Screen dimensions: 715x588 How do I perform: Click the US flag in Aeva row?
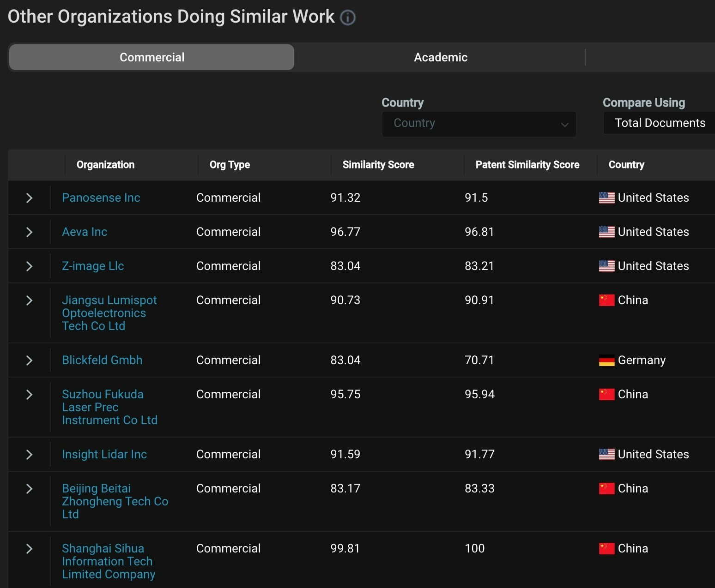[x=606, y=232]
